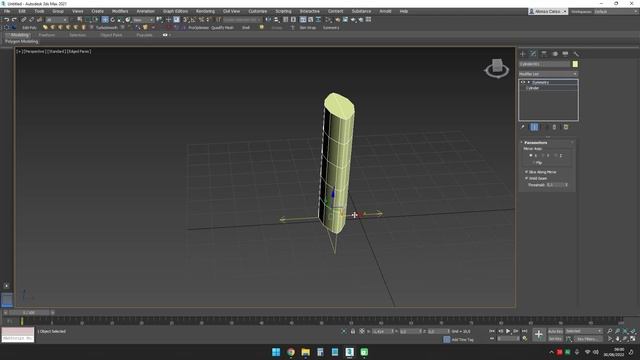Screen dimensions: 640x360
Task: Select the Z mirror axis radio
Action: 556,156
